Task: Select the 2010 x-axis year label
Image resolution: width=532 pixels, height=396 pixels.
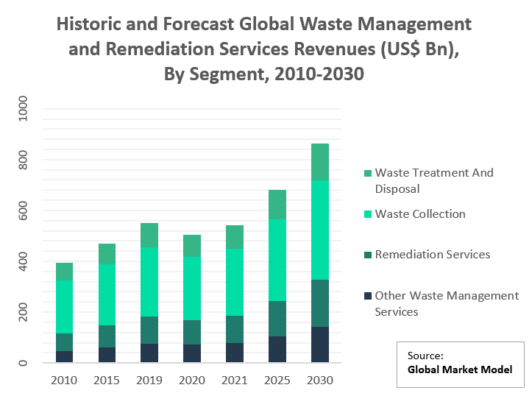Action: (x=64, y=381)
